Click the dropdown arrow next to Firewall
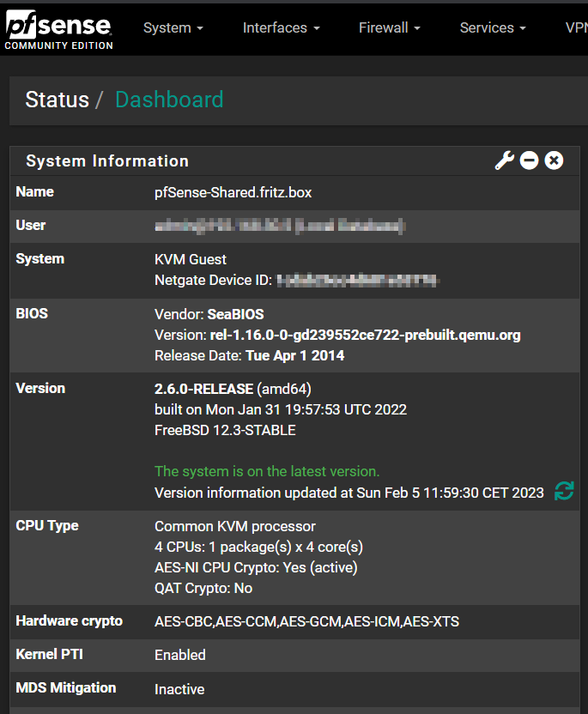The width and height of the screenshot is (588, 714). click(416, 27)
